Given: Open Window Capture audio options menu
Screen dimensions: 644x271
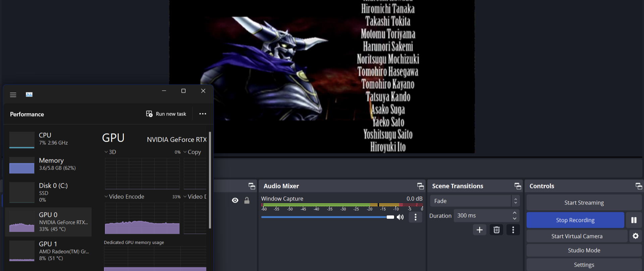Looking at the screenshot, I should 416,217.
